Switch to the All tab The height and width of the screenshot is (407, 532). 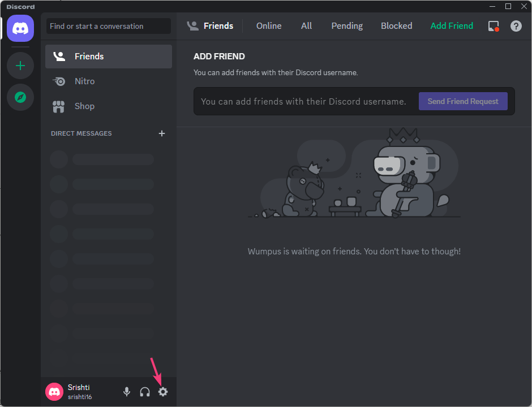(x=306, y=25)
